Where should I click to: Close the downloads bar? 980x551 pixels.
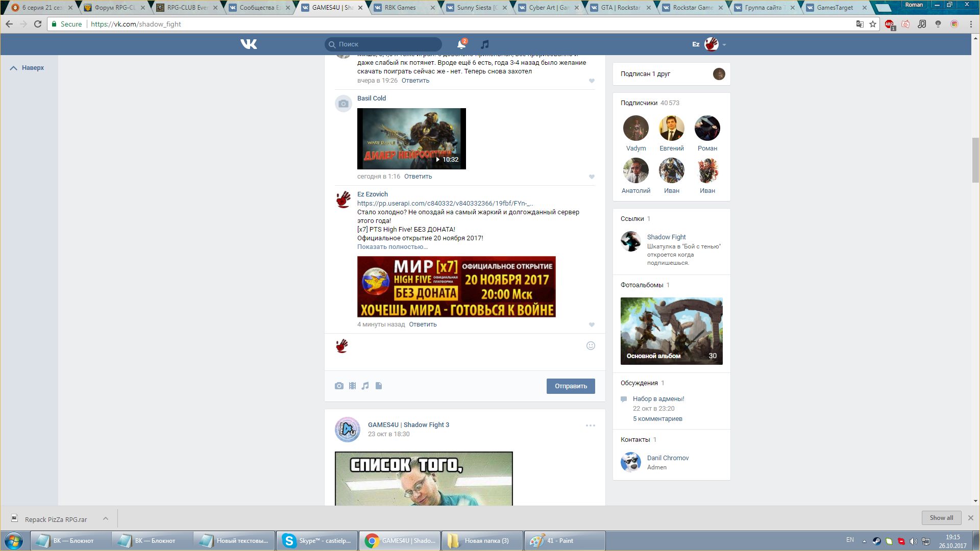(971, 518)
